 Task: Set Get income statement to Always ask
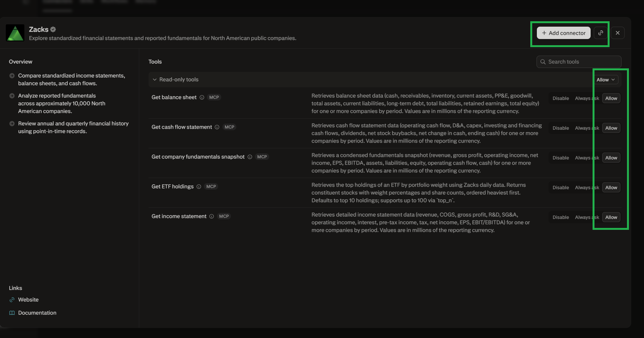[x=587, y=217]
